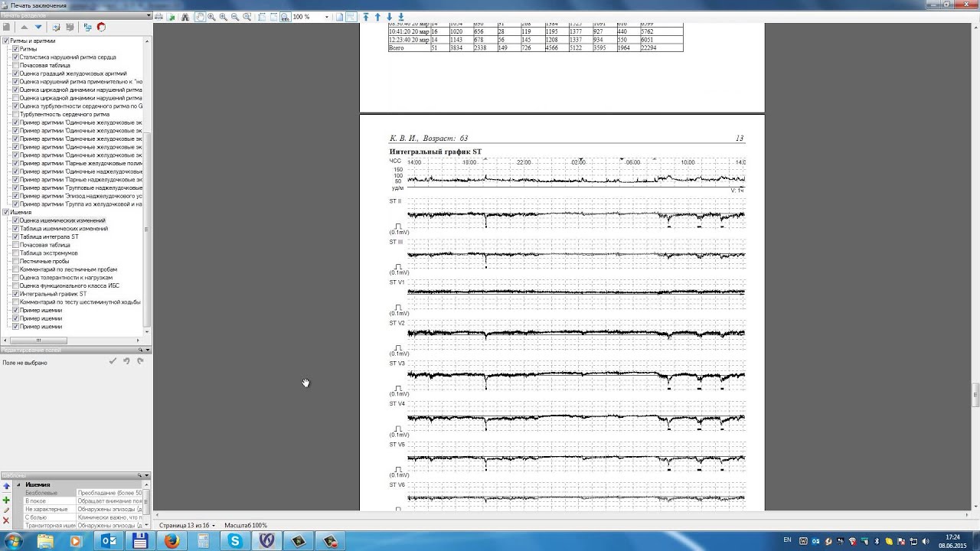
Task: Edit template with pencil icon
Action: coord(6,510)
